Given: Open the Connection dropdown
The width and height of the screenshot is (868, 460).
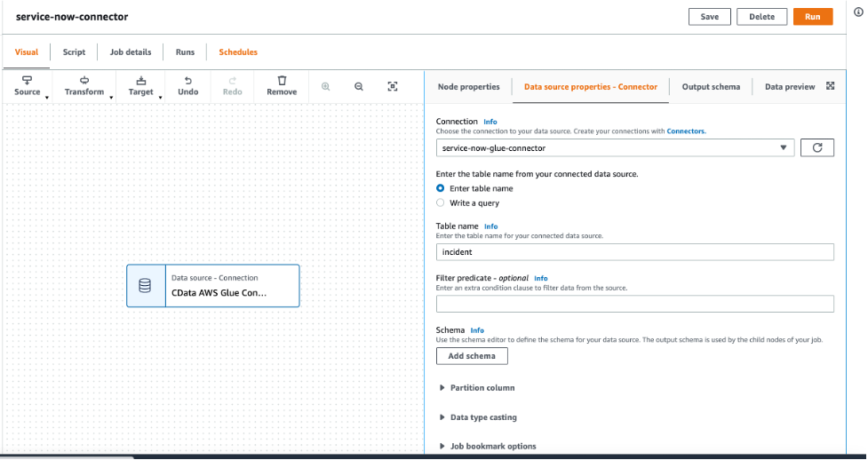Looking at the screenshot, I should 615,147.
